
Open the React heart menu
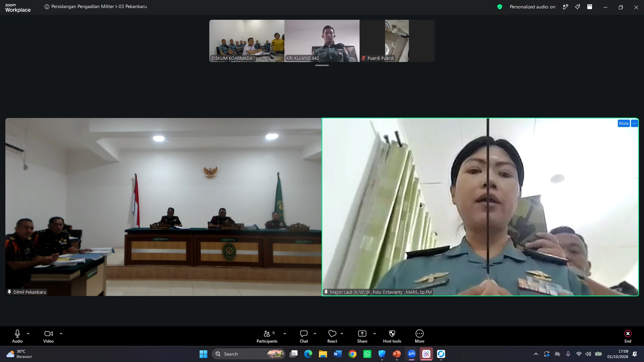[x=332, y=336]
